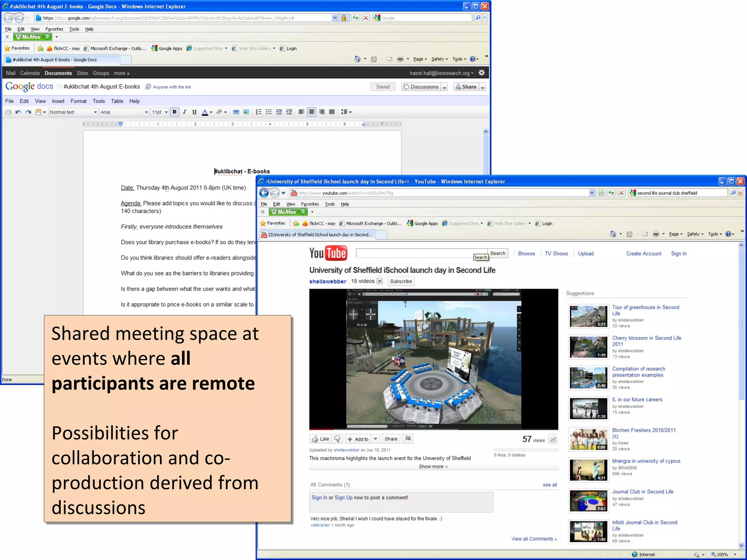Open 'Tour of greenhouse in Second Life' thumbnail
747x560 pixels.
588,316
